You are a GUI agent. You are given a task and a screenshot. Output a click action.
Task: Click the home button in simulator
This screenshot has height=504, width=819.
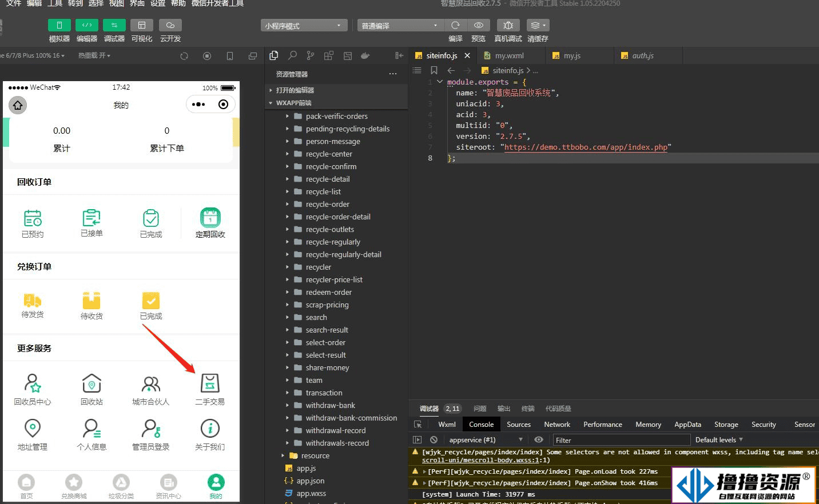pyautogui.click(x=18, y=105)
